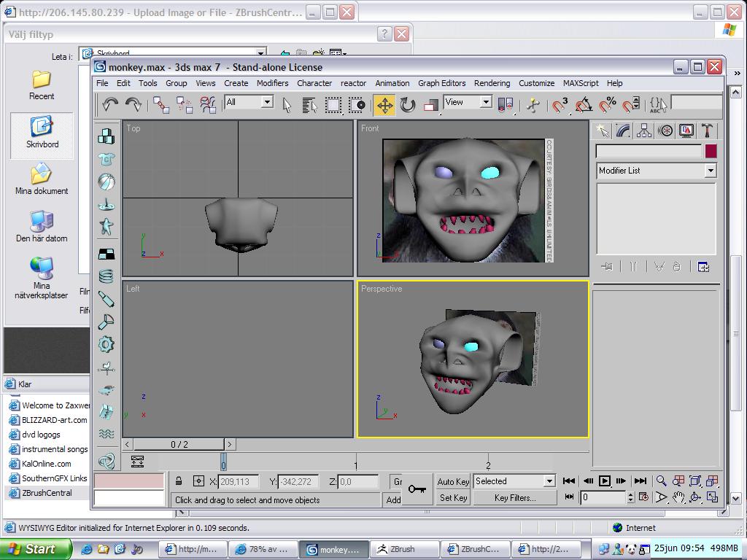747x560 pixels.
Task: Toggle Key Mode next to the frame field
Action: 569,497
